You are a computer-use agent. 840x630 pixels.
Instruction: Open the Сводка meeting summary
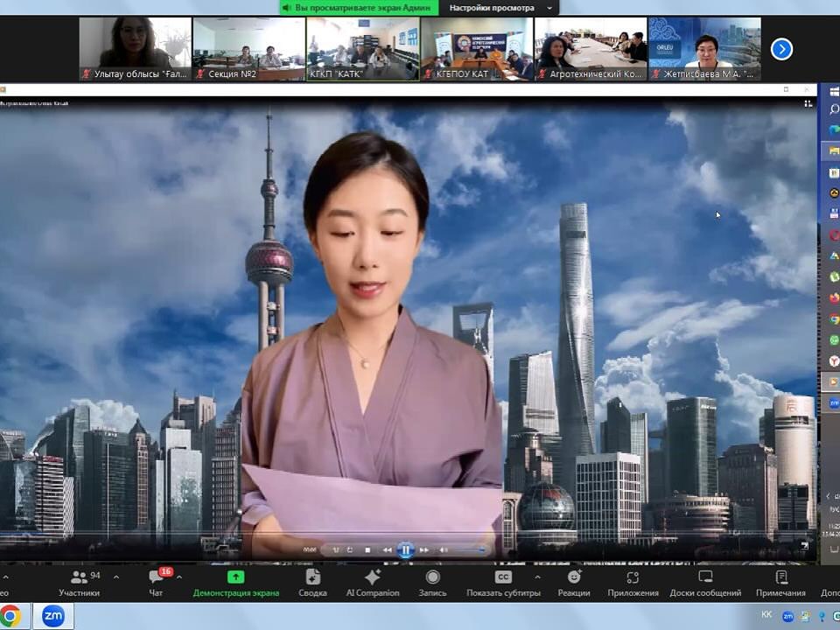[x=312, y=583]
